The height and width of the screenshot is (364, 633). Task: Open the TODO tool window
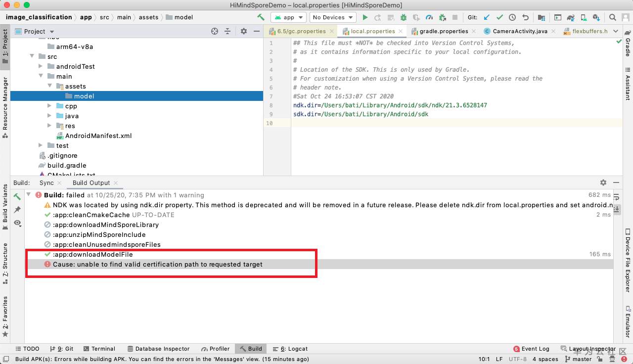point(27,349)
